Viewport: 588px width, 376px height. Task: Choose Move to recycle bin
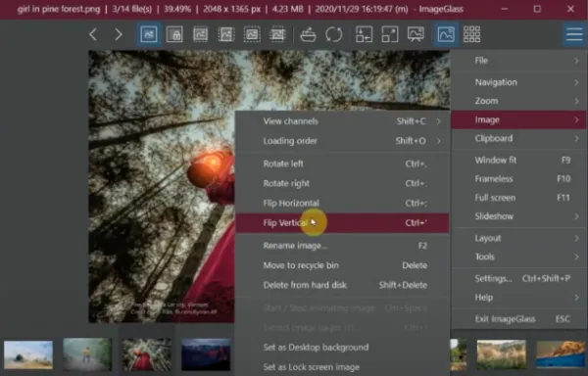(x=342, y=265)
